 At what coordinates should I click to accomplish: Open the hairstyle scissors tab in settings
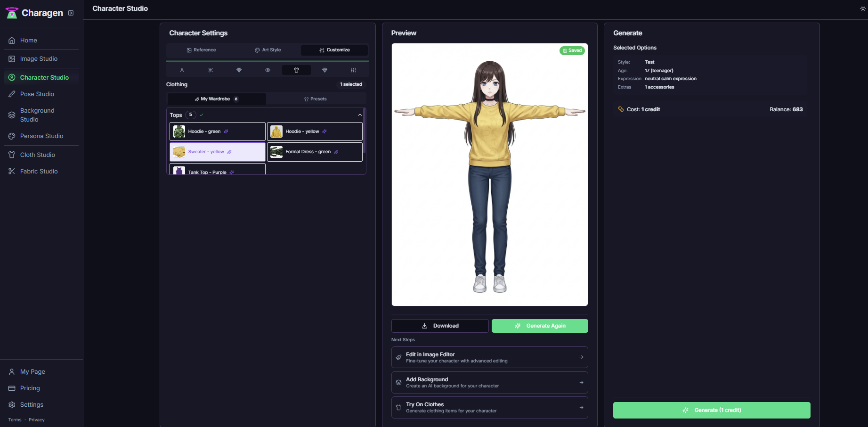click(211, 70)
